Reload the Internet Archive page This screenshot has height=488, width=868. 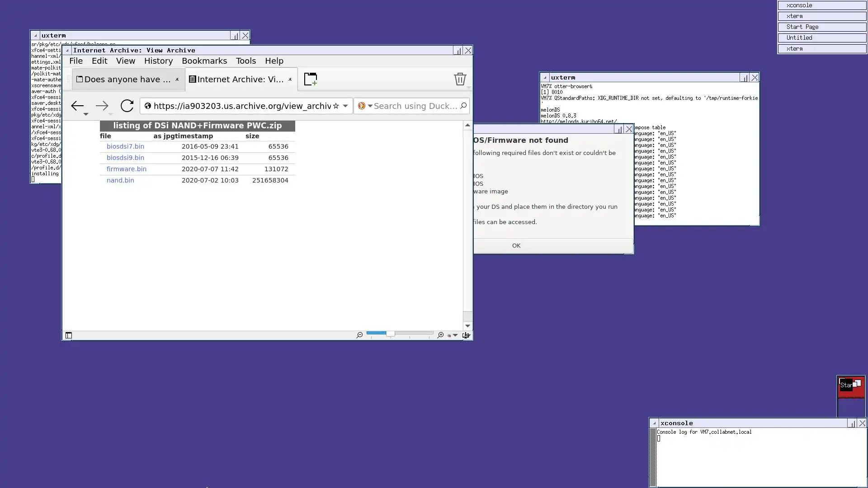127,106
